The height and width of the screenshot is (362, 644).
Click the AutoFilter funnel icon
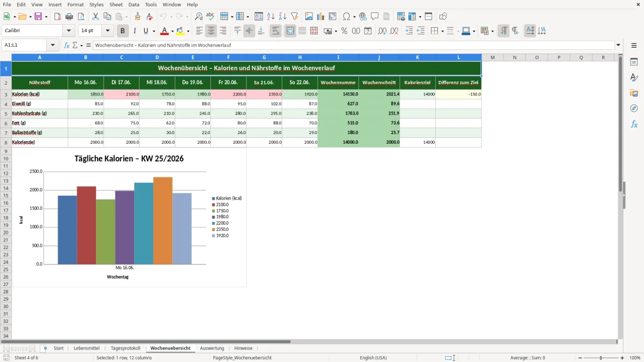pyautogui.click(x=295, y=17)
